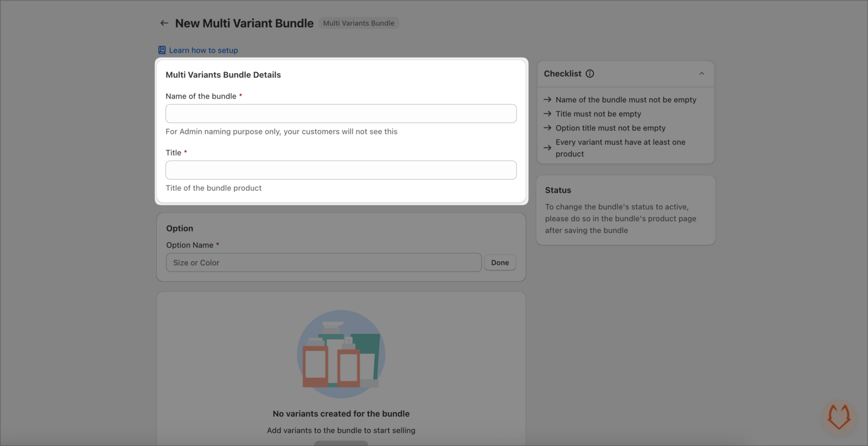The width and height of the screenshot is (868, 446).
Task: Click the bundle products illustration graphic
Action: point(341,354)
